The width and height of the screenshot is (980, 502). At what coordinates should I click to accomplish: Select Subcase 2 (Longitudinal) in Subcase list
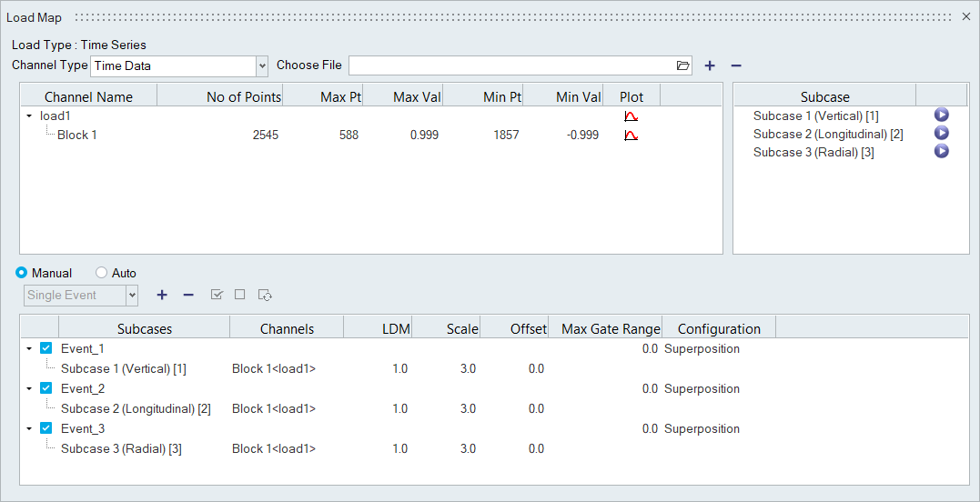[x=827, y=134]
